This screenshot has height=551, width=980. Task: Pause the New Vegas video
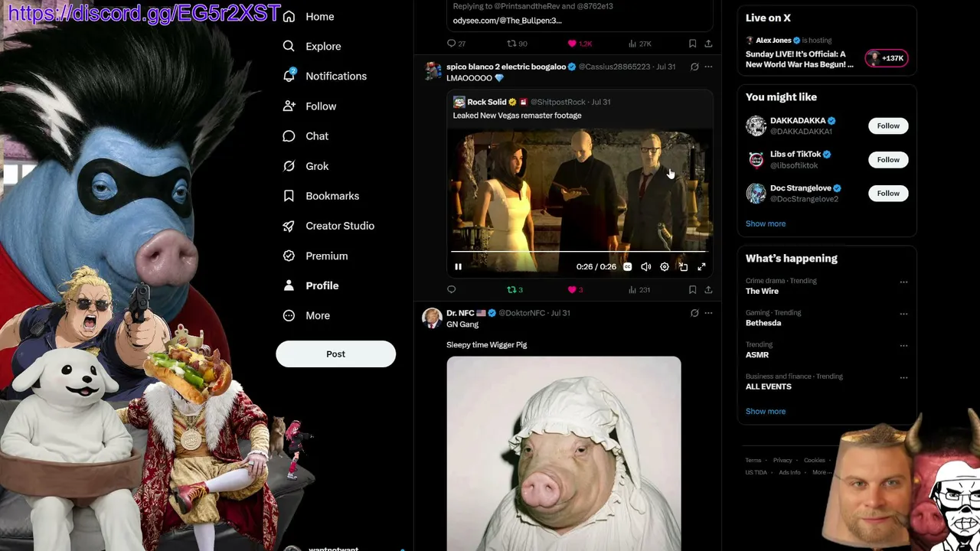pyautogui.click(x=458, y=267)
